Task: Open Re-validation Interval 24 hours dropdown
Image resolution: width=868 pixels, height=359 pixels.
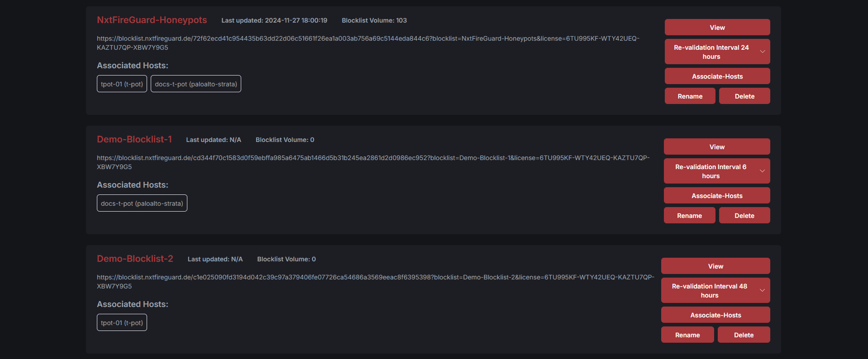Action: [716, 52]
